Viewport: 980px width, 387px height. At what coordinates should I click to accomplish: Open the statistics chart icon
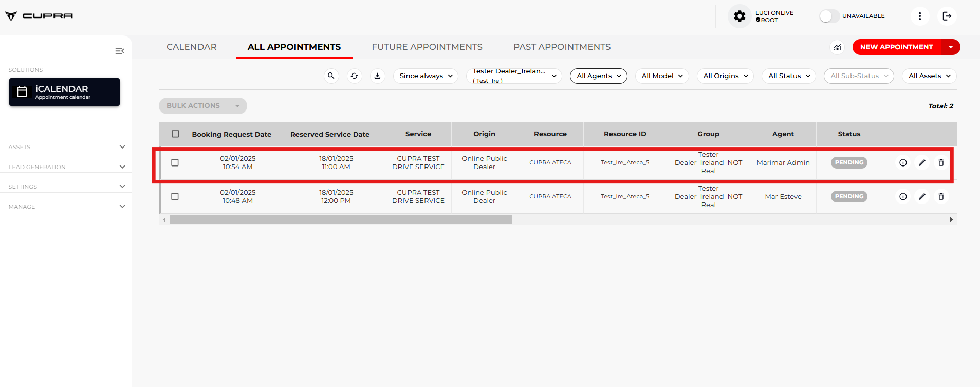click(837, 47)
